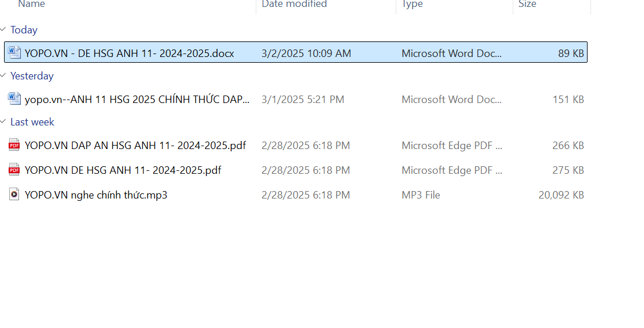The height and width of the screenshot is (328, 644).
Task: Sort files by Size column header
Action: pyautogui.click(x=527, y=5)
